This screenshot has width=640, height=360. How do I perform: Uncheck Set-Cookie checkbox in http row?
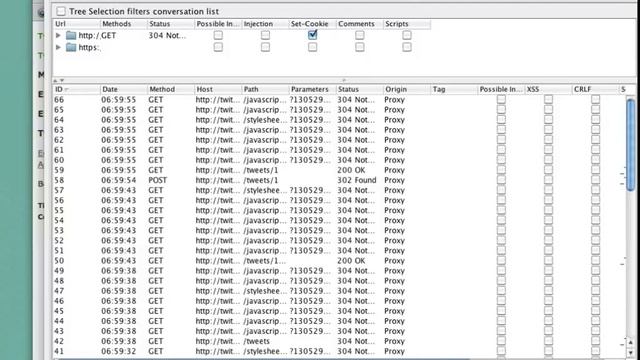[x=312, y=35]
